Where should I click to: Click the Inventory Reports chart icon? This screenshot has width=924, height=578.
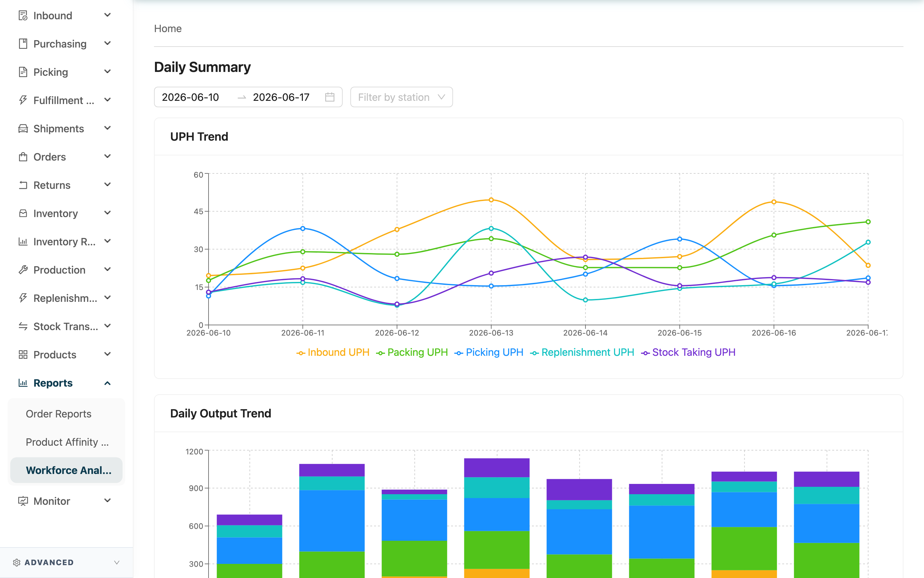[x=23, y=242]
